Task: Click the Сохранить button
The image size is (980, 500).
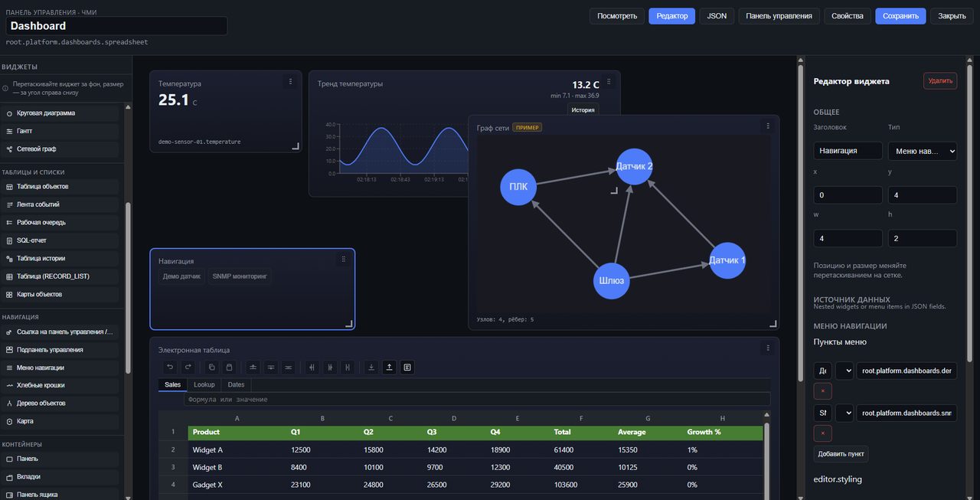Action: point(900,16)
